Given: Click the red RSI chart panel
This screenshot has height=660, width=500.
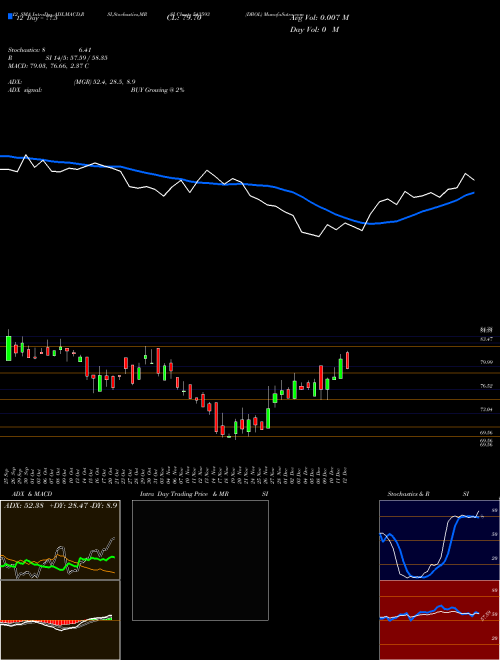Looking at the screenshot, I should 439,620.
